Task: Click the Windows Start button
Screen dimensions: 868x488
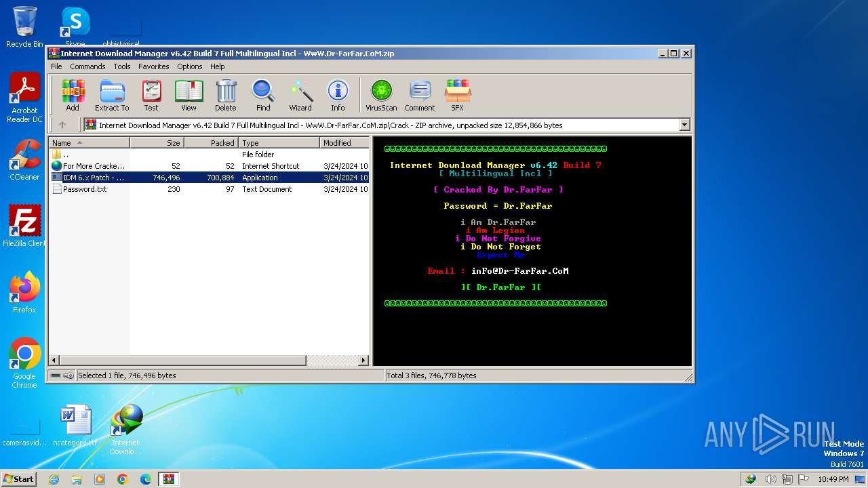Action: pyautogui.click(x=18, y=479)
